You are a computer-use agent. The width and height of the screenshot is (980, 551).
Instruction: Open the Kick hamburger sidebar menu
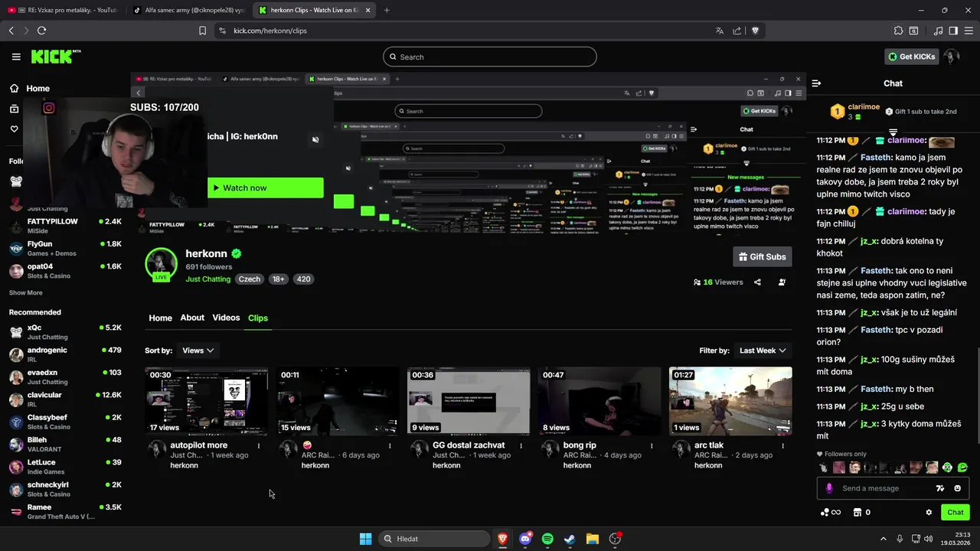[16, 57]
